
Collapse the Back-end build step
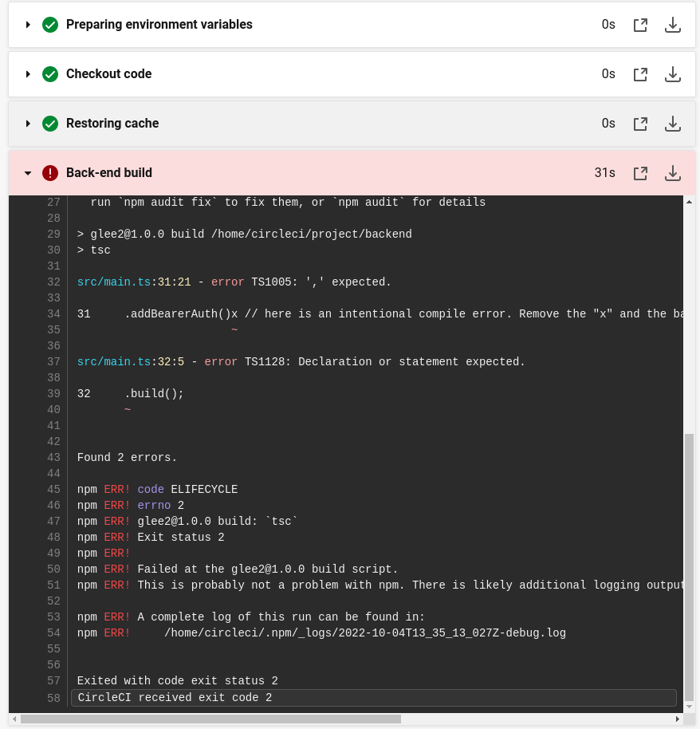tap(28, 173)
